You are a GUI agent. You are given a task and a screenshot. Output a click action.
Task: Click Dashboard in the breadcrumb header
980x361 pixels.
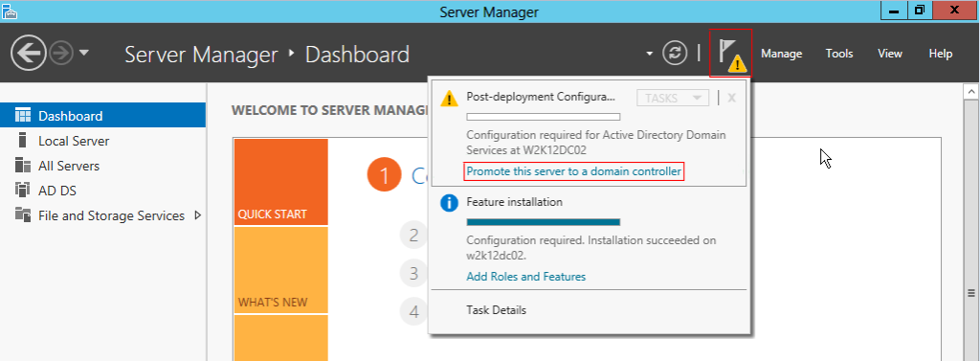tap(357, 55)
